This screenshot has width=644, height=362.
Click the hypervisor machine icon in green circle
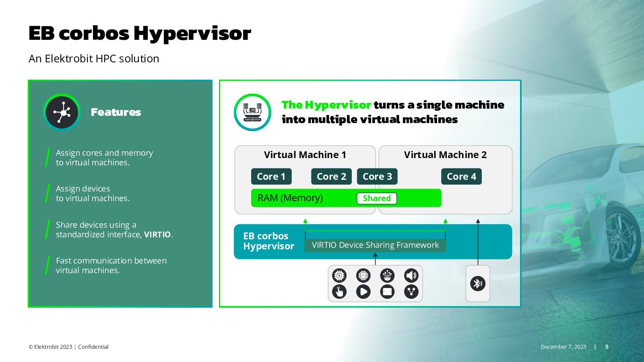click(x=252, y=112)
